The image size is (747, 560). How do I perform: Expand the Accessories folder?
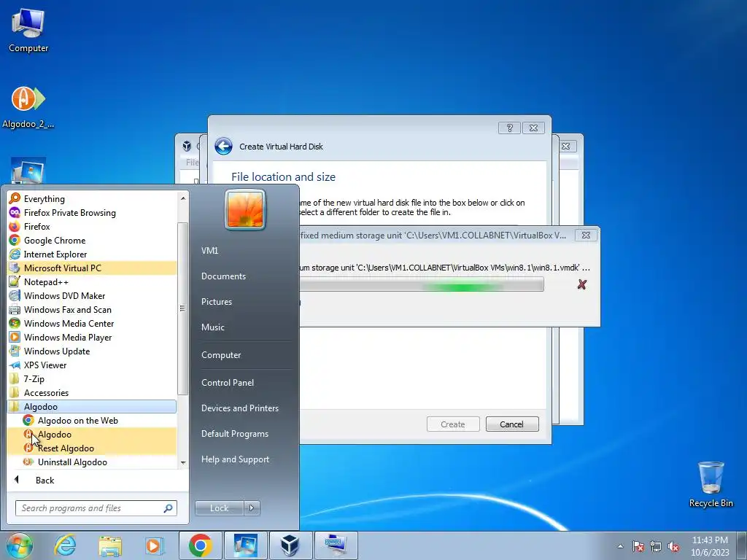[92, 392]
